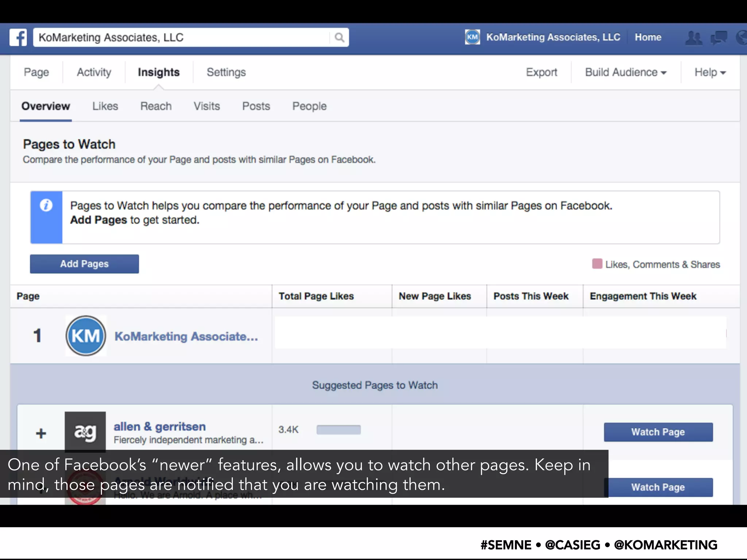Select the Insights tab
This screenshot has height=560, width=747.
(159, 72)
